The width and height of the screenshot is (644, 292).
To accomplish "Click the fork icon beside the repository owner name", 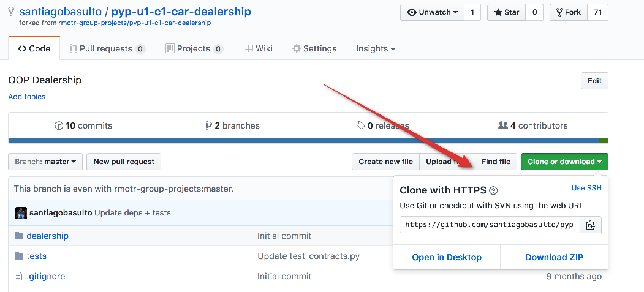I will 12,12.
